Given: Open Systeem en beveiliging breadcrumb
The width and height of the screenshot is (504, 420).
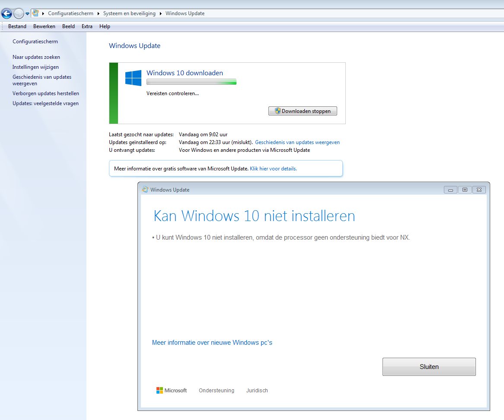Looking at the screenshot, I should pyautogui.click(x=129, y=13).
